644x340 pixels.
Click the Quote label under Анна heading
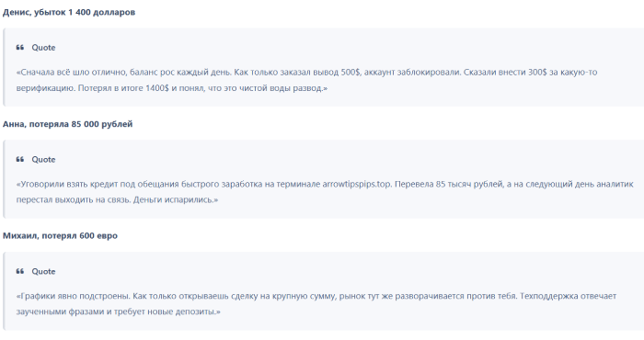tap(43, 160)
